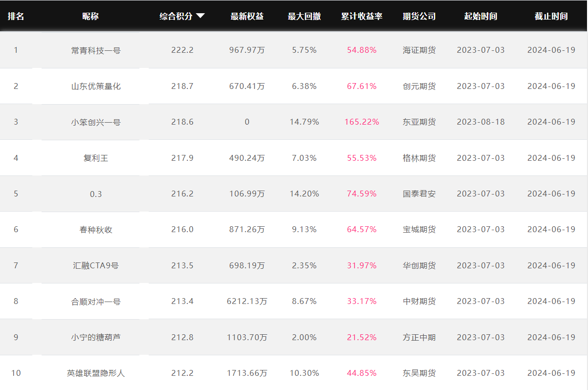The image size is (588, 390).
Task: Select rank number 10
Action: 16,373
